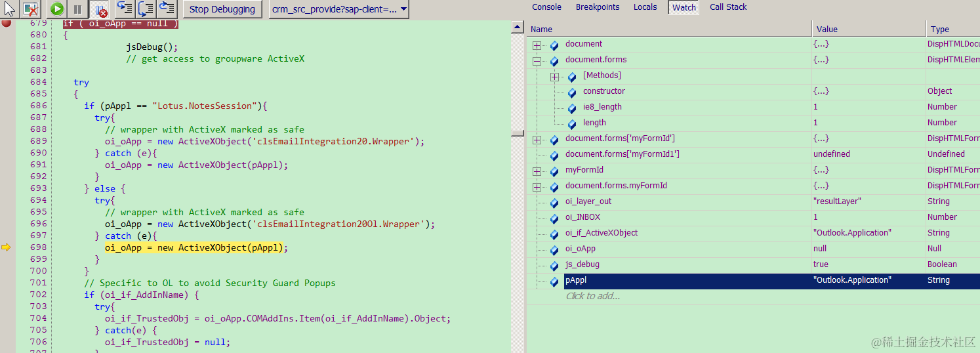Click the cube icon beside oi_layer_out
980x353 pixels.
(554, 203)
